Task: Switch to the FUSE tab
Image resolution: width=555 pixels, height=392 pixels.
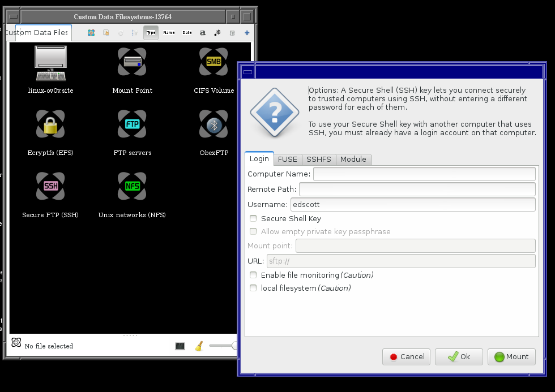Action: click(x=288, y=160)
